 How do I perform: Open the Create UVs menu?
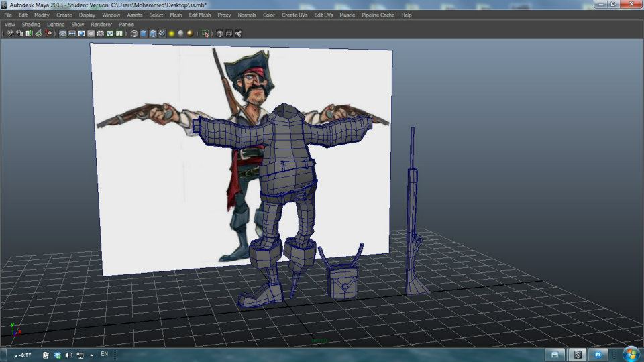tap(294, 15)
